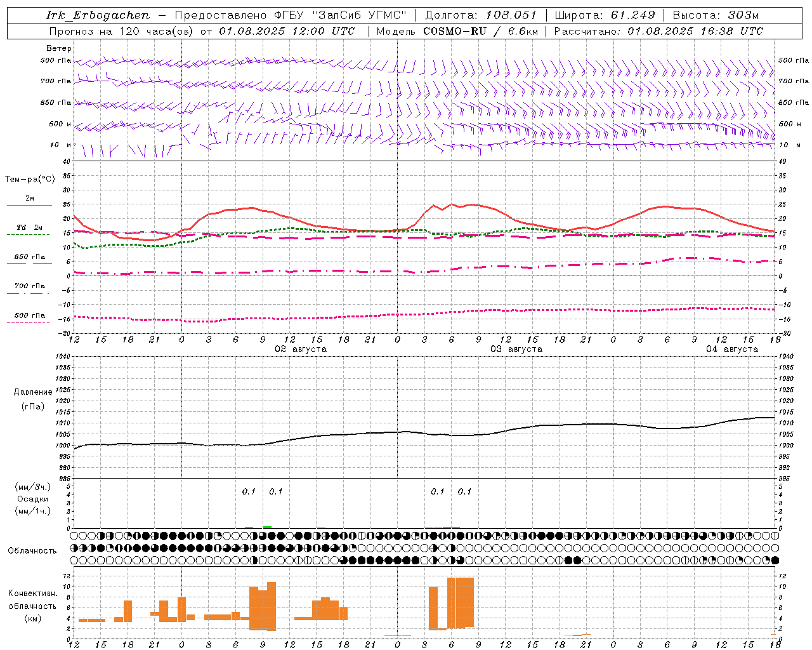Click the 'Тем-ра(°C)' temperature panel label

30,180
